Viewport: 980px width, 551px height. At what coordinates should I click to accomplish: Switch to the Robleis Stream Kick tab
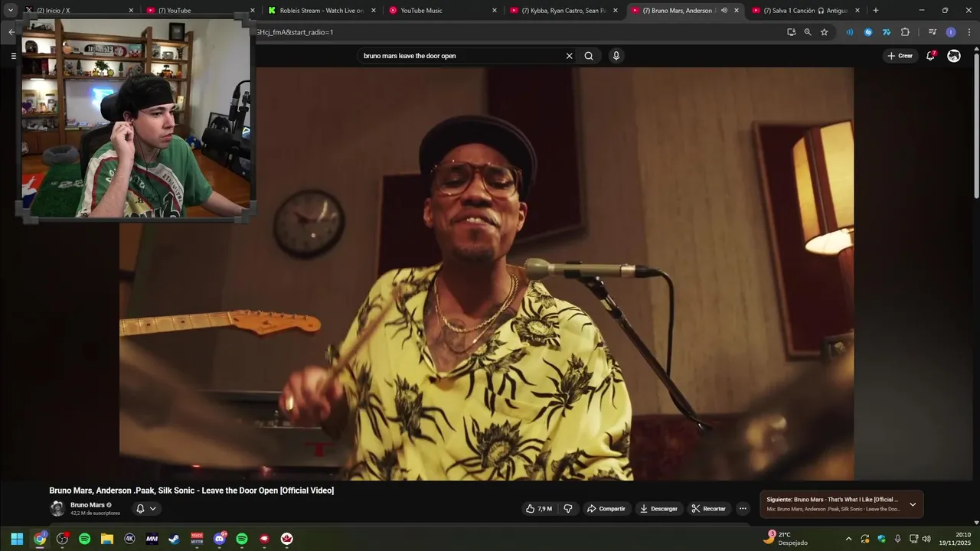pos(320,11)
